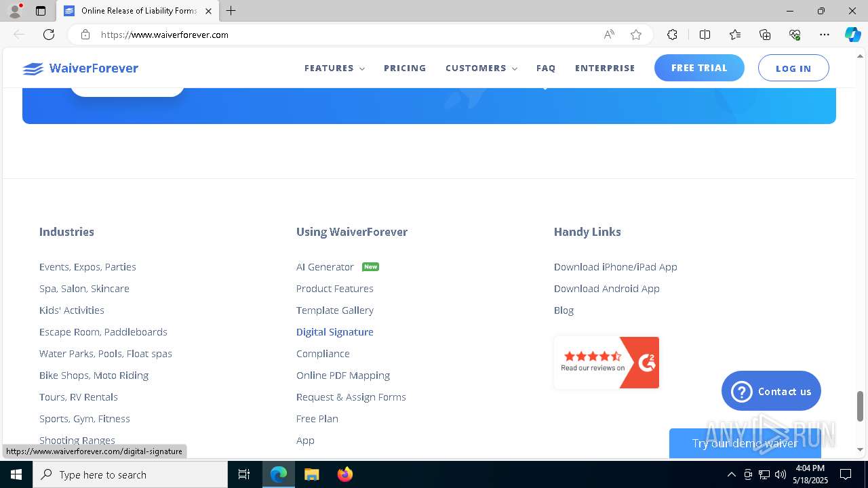Open Tours, RV Rentals link
868x488 pixels.
click(x=79, y=397)
